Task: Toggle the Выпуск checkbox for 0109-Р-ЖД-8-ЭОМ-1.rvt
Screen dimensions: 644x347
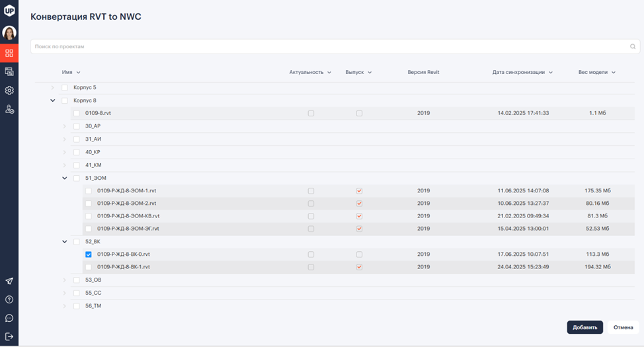Action: point(359,191)
